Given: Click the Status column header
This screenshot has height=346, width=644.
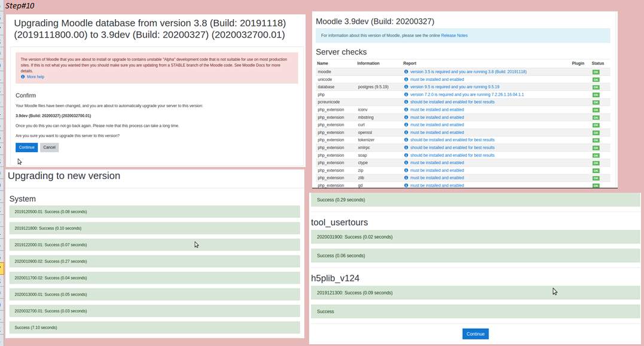Looking at the screenshot, I should pyautogui.click(x=597, y=63).
